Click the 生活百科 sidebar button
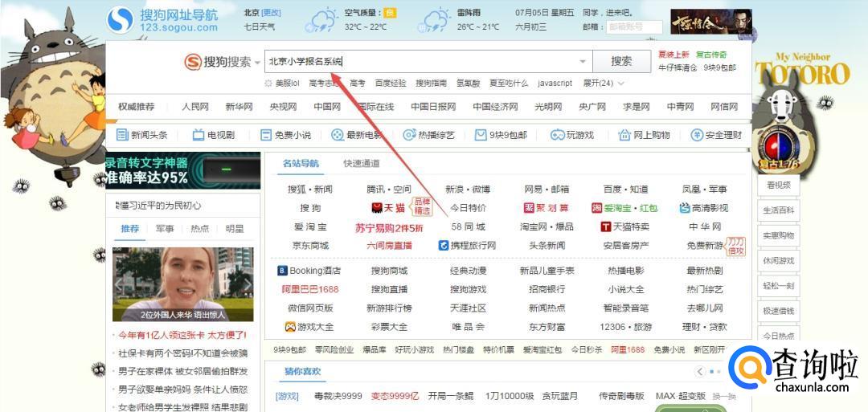 click(x=778, y=210)
